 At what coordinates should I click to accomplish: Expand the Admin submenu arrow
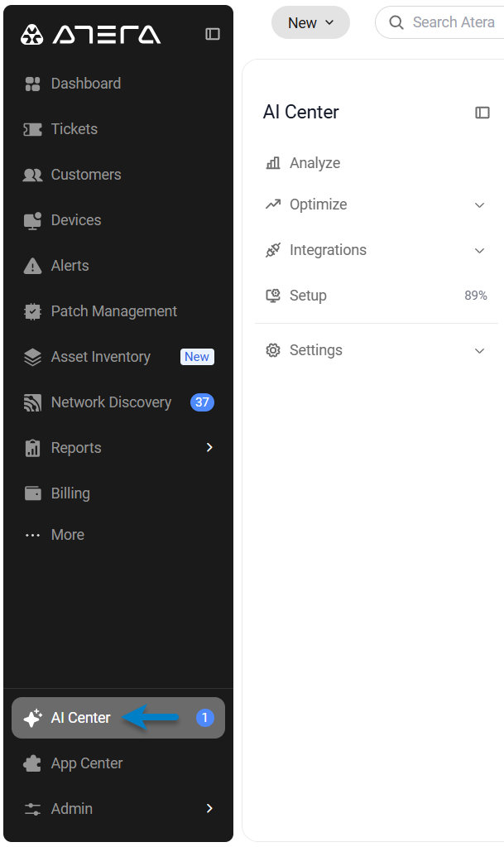209,808
